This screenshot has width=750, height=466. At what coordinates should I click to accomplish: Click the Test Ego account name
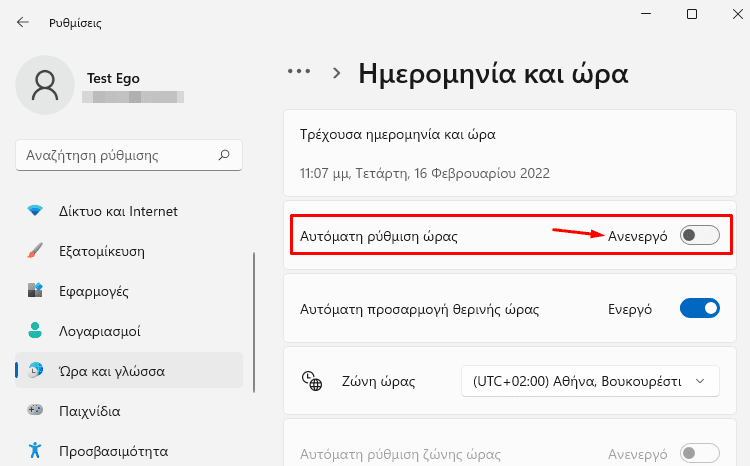113,78
